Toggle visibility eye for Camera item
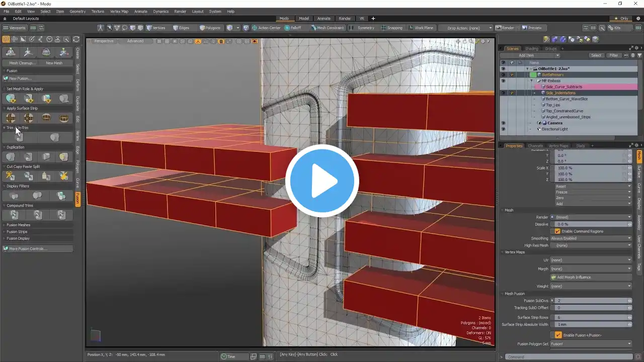Viewport: 644px width, 362px height. click(503, 123)
